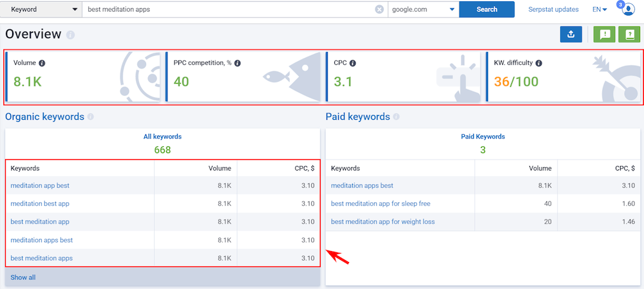Open the EN language dropdown
644x289 pixels.
(x=600, y=10)
